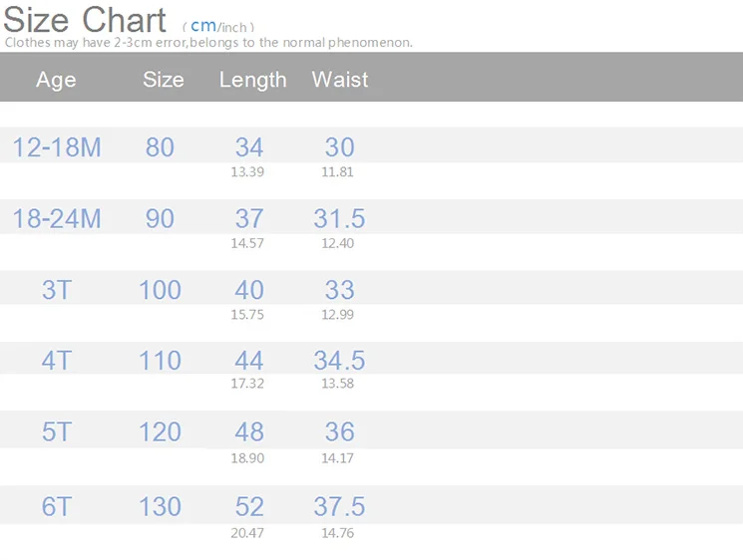Select the 4T age label

[x=57, y=361]
